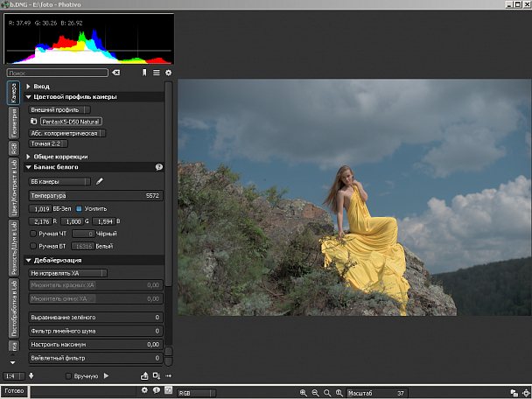Click the file manager icon at bottom right

pyautogui.click(x=514, y=393)
